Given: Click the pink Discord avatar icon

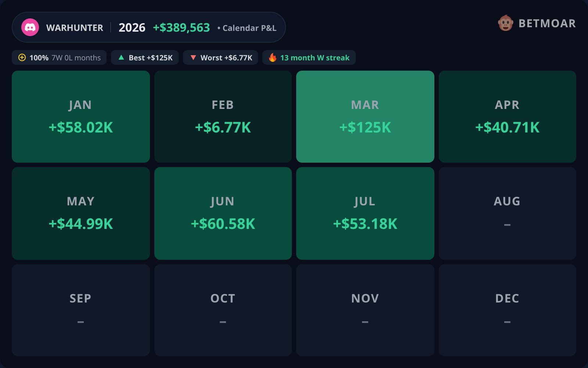Looking at the screenshot, I should tap(30, 27).
